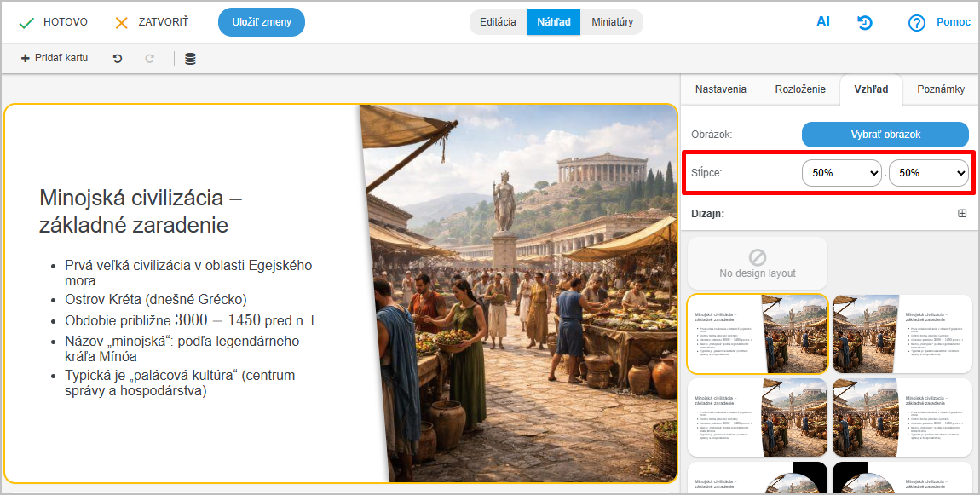Click the Vybrať obrázok button

[885, 135]
